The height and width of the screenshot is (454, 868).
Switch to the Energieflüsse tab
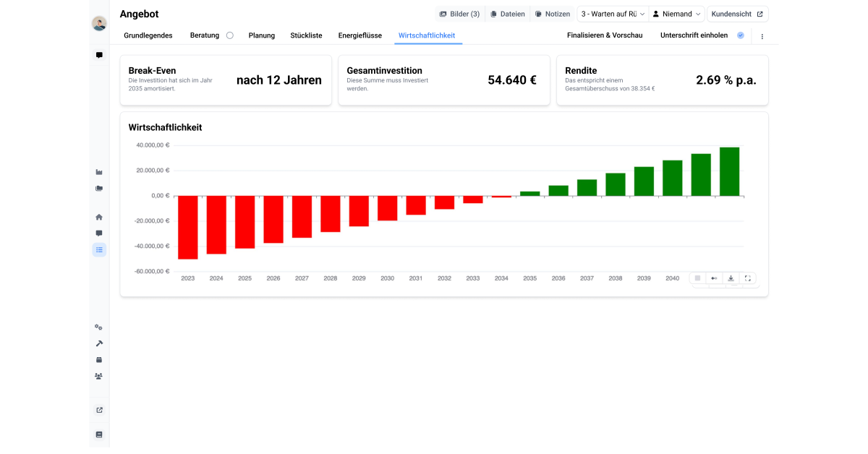(360, 35)
